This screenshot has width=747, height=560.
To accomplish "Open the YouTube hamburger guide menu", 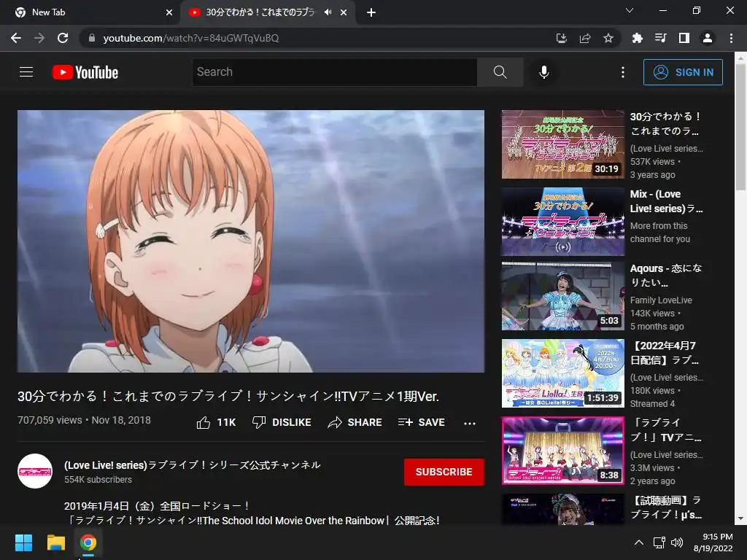I will point(26,72).
